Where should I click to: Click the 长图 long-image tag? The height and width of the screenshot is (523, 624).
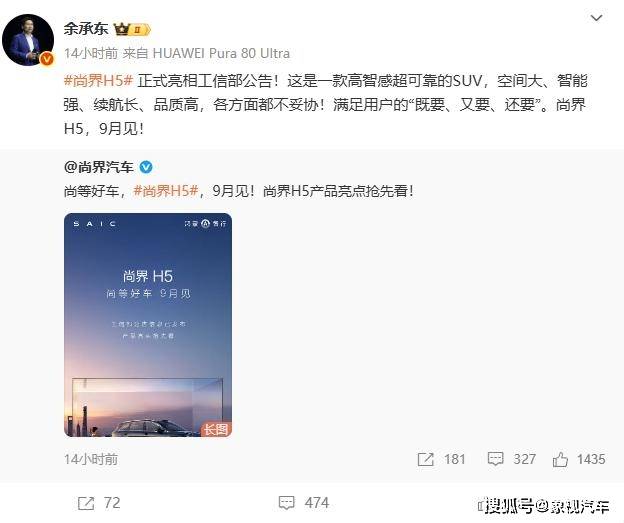coord(216,429)
